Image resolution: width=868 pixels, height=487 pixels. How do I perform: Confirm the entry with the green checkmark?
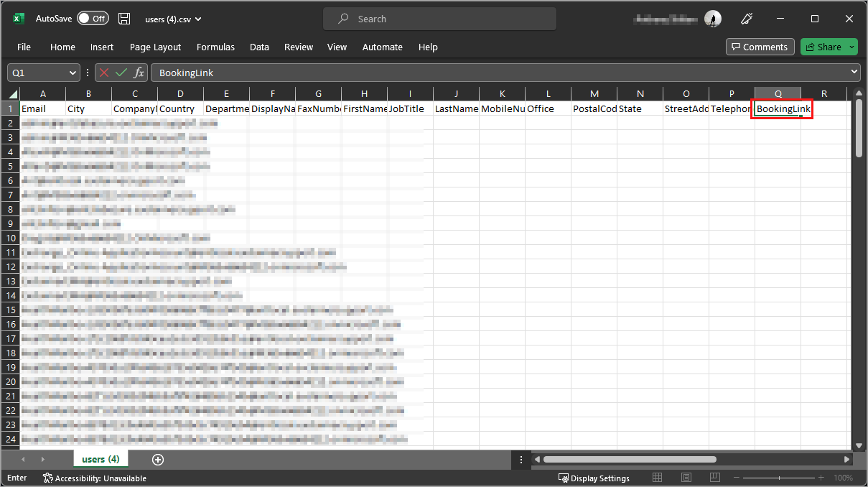(x=121, y=73)
